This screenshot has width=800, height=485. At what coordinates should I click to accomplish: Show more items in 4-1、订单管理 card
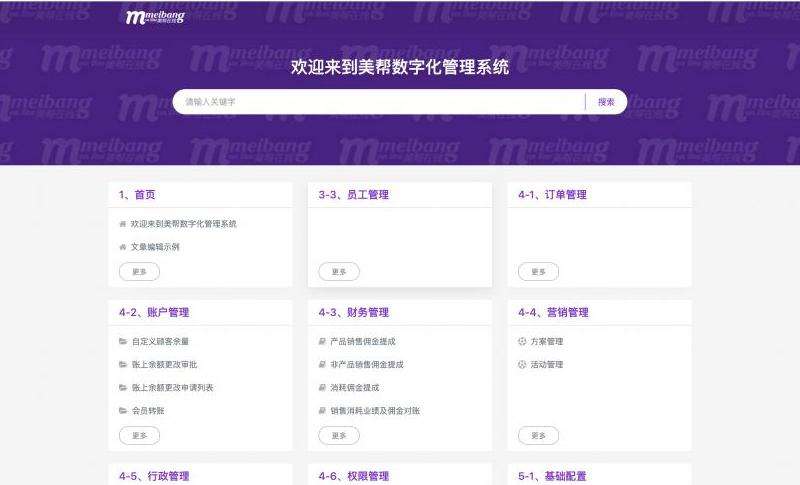point(538,272)
